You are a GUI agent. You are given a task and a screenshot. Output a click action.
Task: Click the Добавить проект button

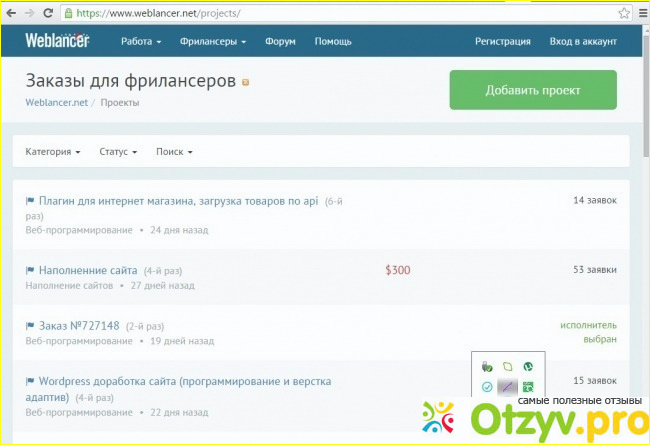pyautogui.click(x=533, y=90)
